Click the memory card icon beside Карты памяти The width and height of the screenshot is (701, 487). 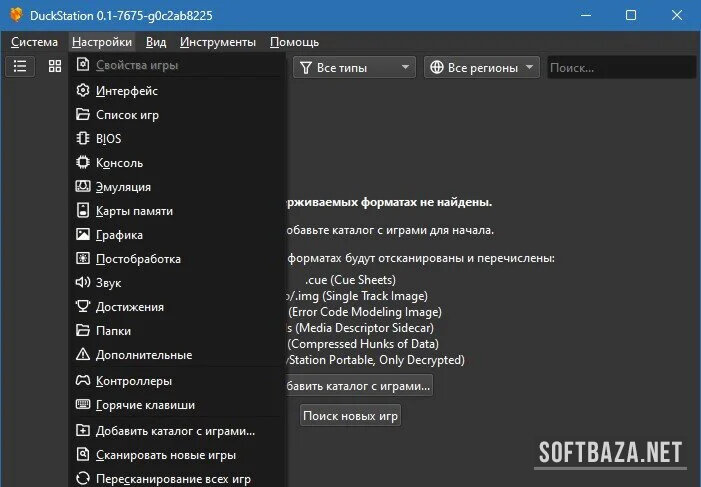pyautogui.click(x=83, y=211)
